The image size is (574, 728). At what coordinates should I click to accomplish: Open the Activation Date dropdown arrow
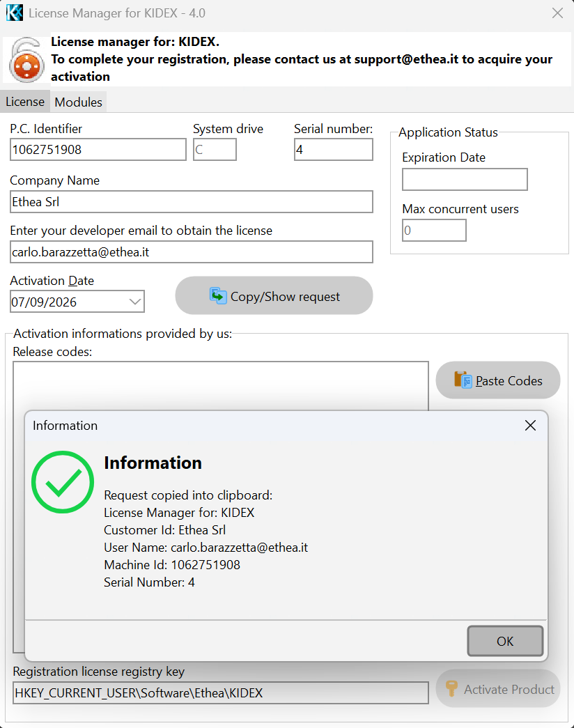pos(134,302)
